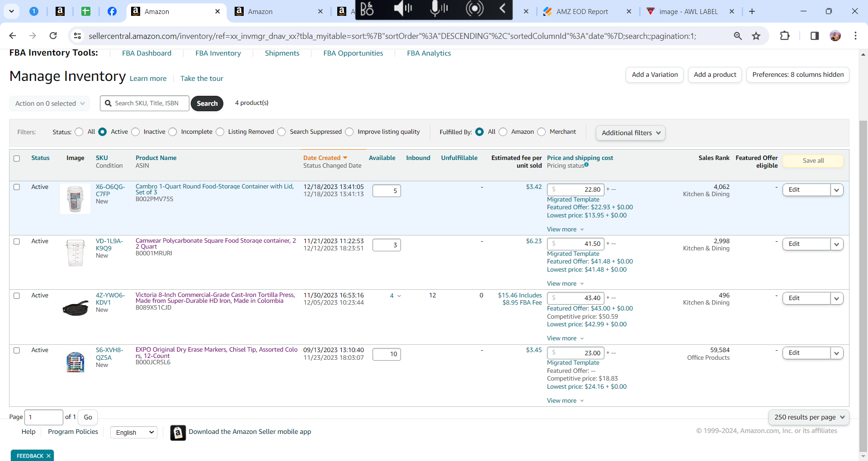Focus the Search SKU, Title, ISBN field
The image size is (868, 461).
click(x=145, y=103)
